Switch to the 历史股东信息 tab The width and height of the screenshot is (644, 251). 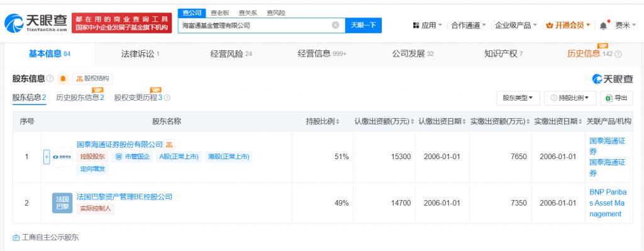click(80, 98)
